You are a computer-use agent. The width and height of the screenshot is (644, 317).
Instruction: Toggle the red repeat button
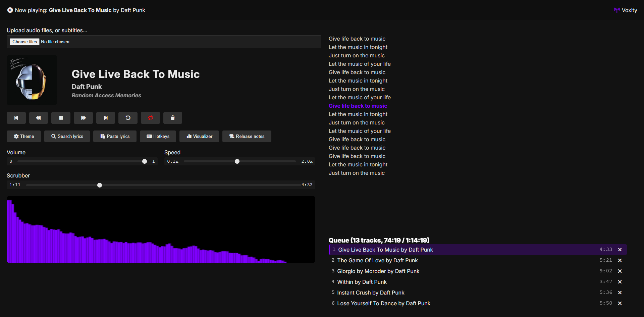click(150, 118)
